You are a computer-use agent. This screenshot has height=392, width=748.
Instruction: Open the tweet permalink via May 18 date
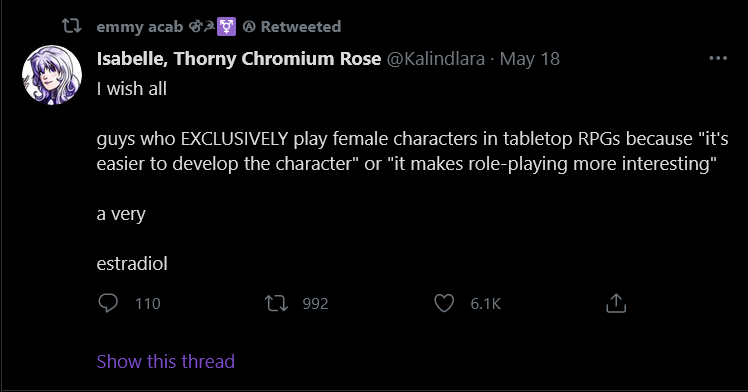pos(530,59)
